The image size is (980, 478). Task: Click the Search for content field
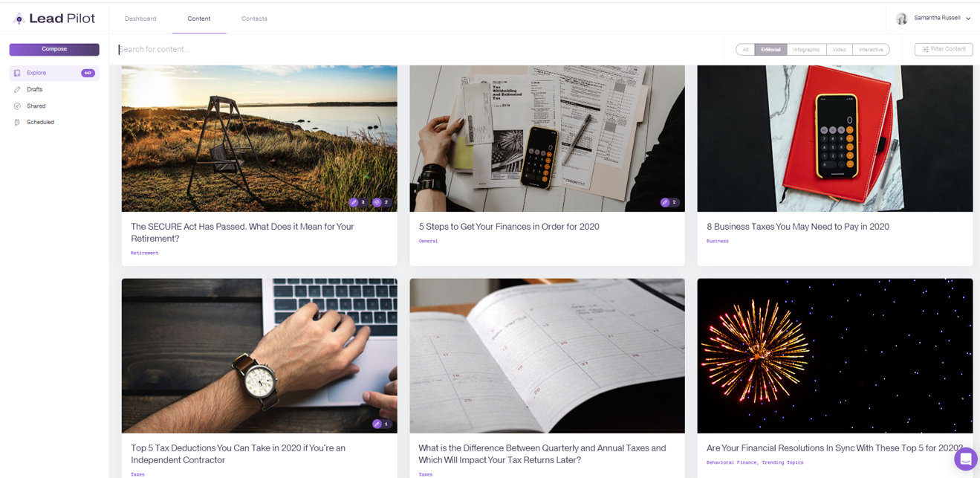point(420,49)
